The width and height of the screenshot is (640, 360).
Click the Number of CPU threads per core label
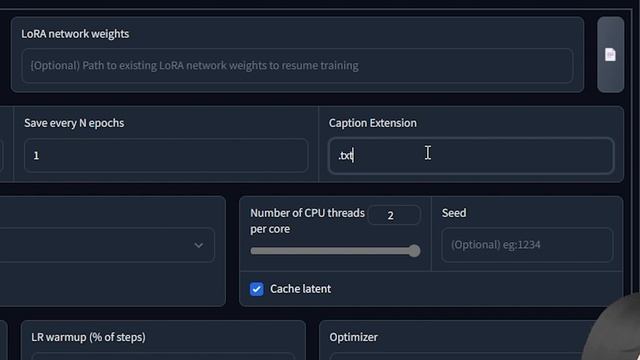coord(307,221)
